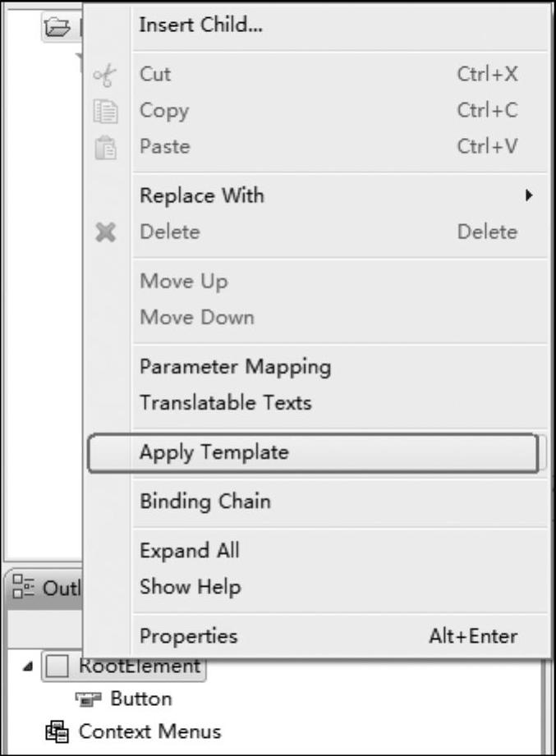The width and height of the screenshot is (556, 756).
Task: Click the Delete X icon
Action: click(x=106, y=232)
